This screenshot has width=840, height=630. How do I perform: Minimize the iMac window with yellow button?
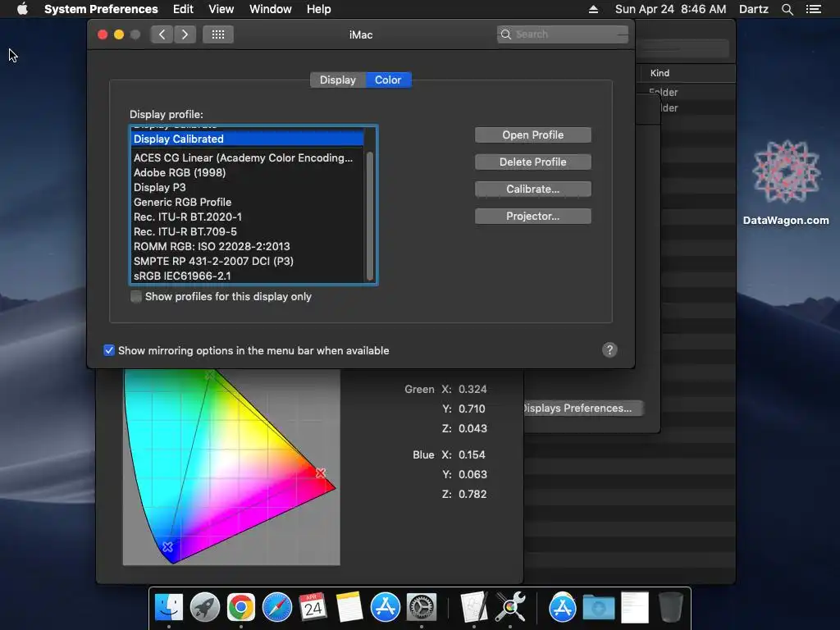pyautogui.click(x=119, y=34)
